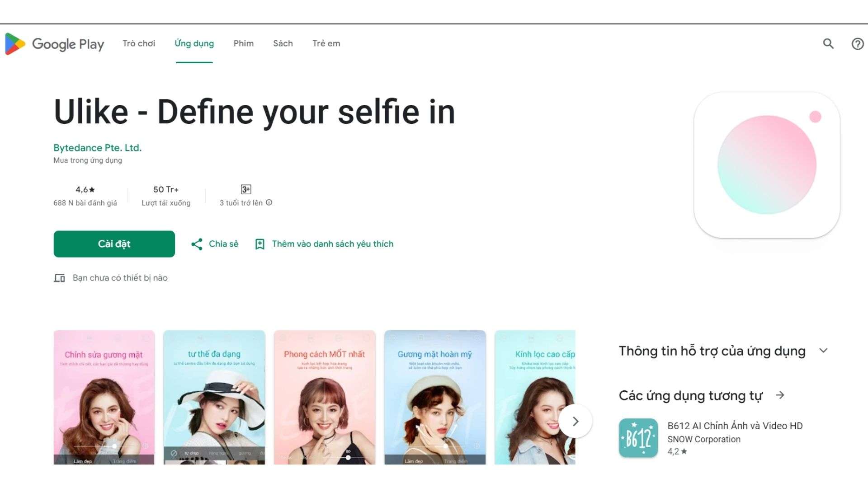Open Kính lọc cao cấp screenshot
868x488 pixels.
coord(535,397)
